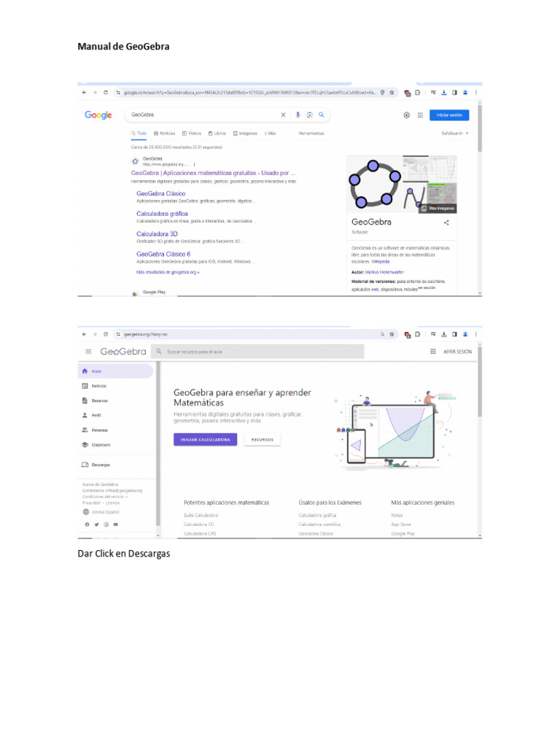Open the SafeSearch dropdown
This screenshot has height=747, width=560.
point(455,133)
